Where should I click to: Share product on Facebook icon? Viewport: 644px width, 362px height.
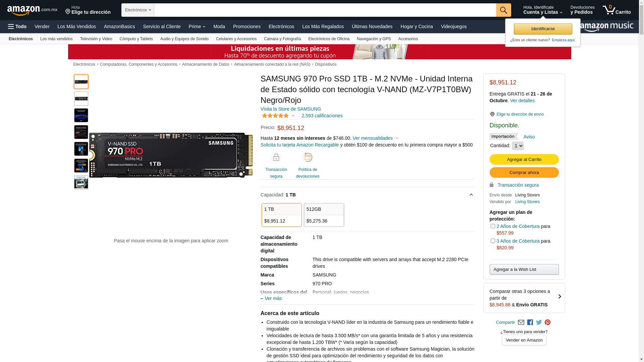(x=530, y=322)
